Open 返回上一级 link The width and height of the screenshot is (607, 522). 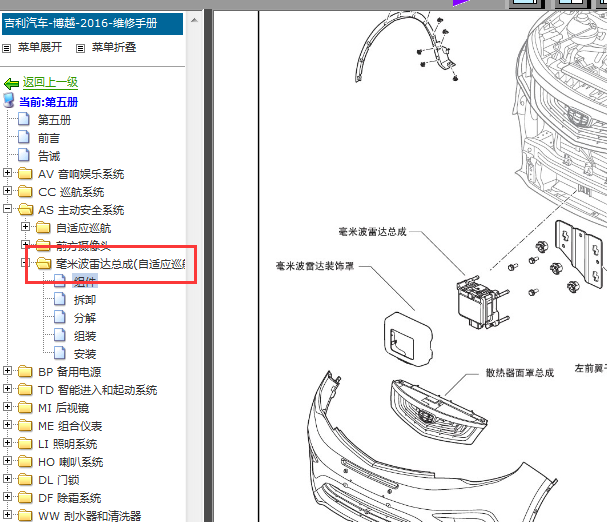click(50, 82)
